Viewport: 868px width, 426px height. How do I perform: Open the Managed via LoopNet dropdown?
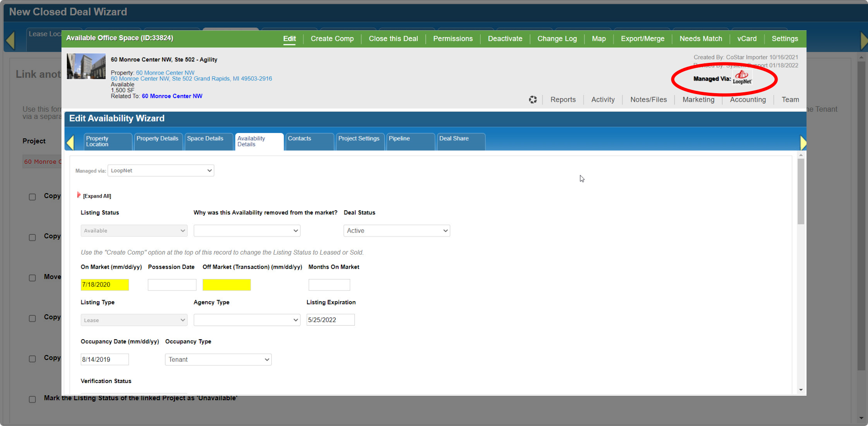coord(161,170)
